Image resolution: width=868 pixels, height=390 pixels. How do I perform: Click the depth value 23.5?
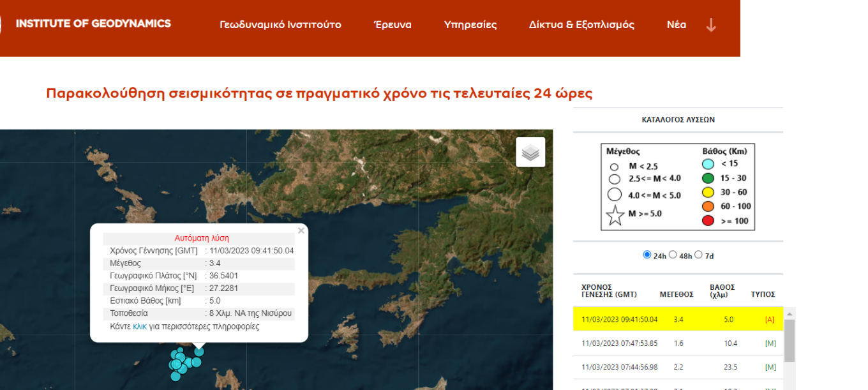[x=731, y=367]
